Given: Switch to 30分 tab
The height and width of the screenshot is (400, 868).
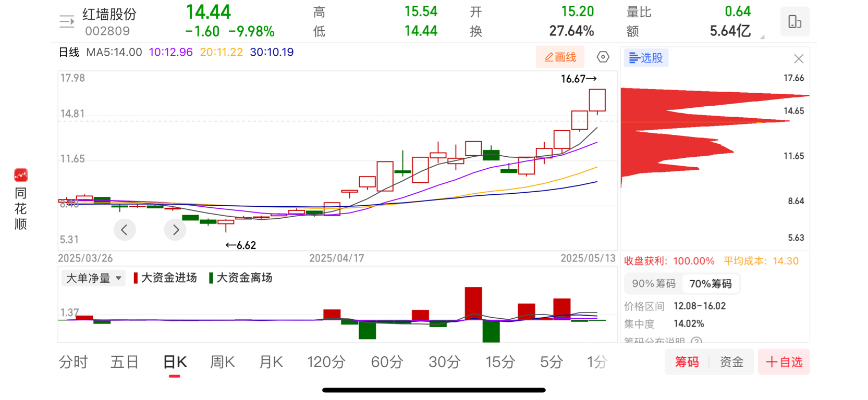Looking at the screenshot, I should tap(445, 362).
